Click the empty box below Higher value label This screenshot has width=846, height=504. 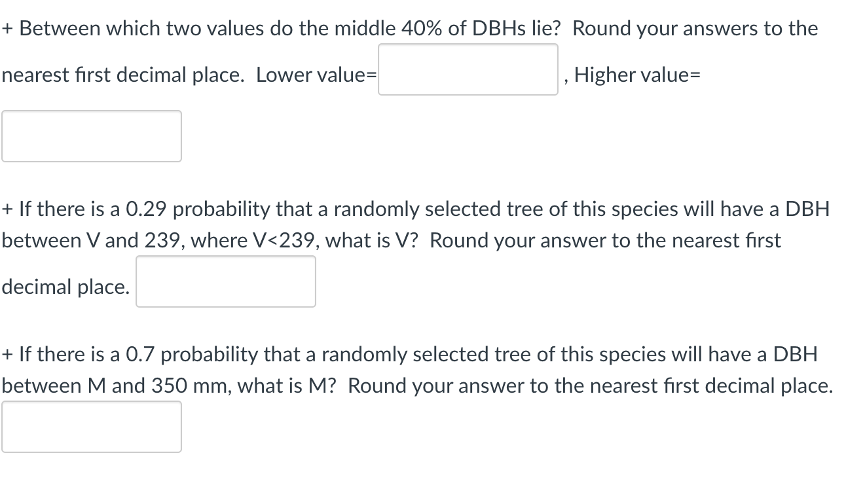point(92,135)
